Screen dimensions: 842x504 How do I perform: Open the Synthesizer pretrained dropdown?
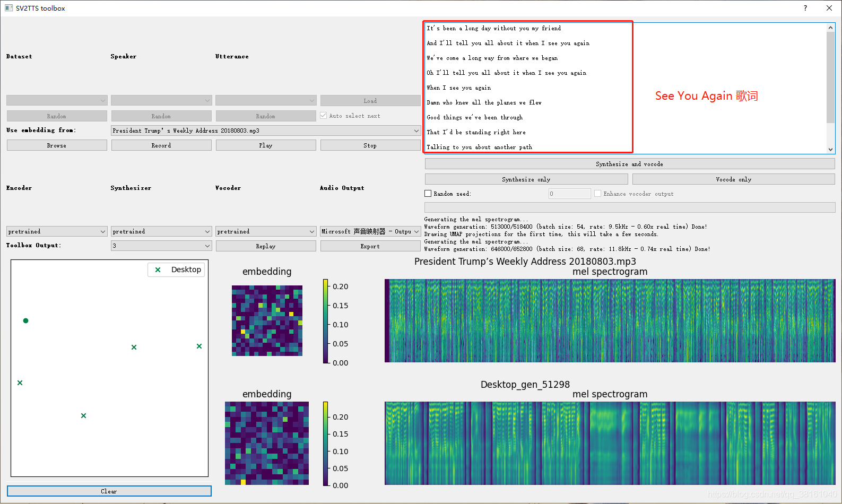point(161,231)
